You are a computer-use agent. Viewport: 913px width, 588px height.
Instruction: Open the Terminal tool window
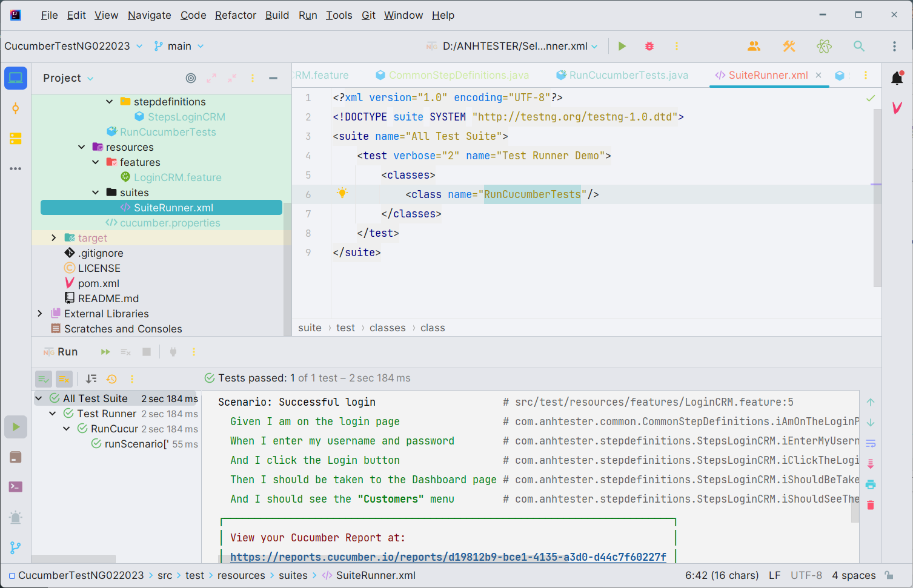point(16,487)
